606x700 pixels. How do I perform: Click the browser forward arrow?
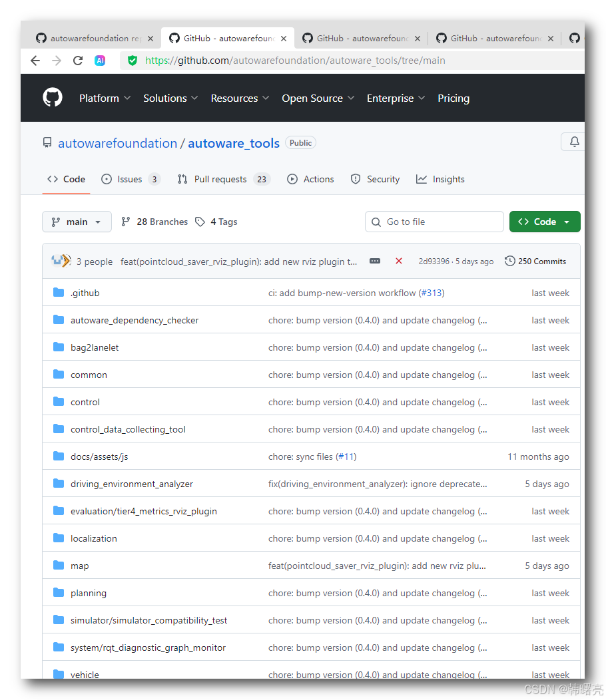coord(57,61)
